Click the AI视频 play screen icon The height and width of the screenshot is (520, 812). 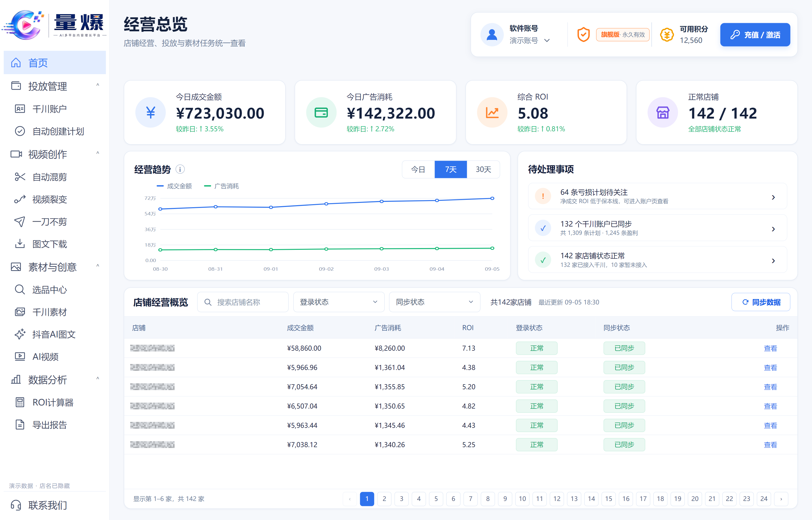click(20, 356)
